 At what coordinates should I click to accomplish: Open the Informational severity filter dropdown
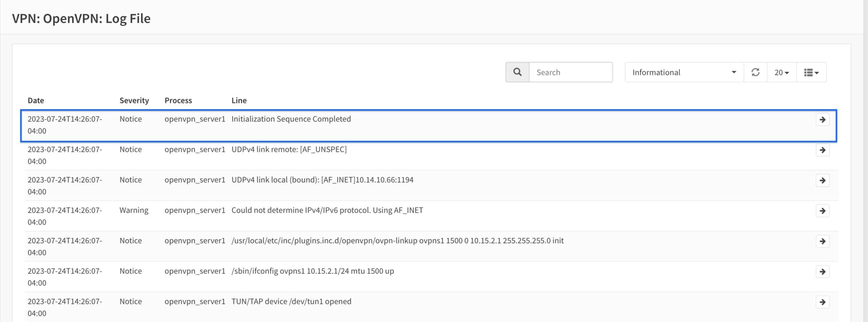[x=684, y=72]
